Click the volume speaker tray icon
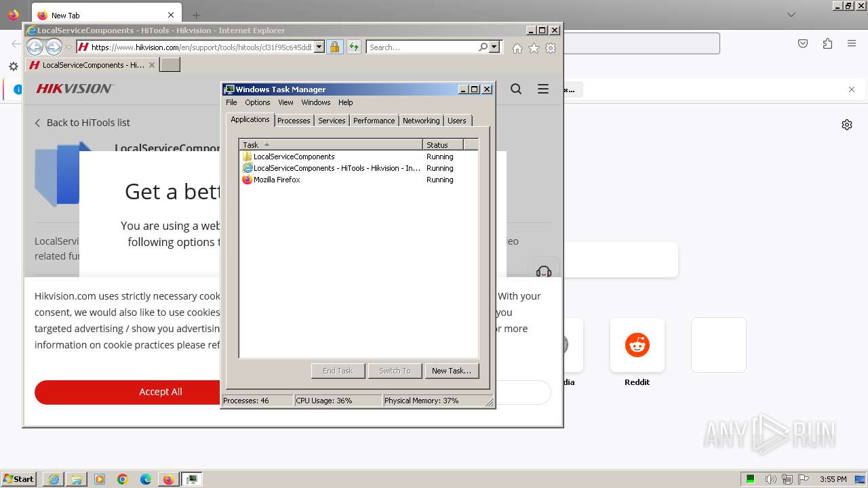Viewport: 868px width, 488px height. click(771, 479)
